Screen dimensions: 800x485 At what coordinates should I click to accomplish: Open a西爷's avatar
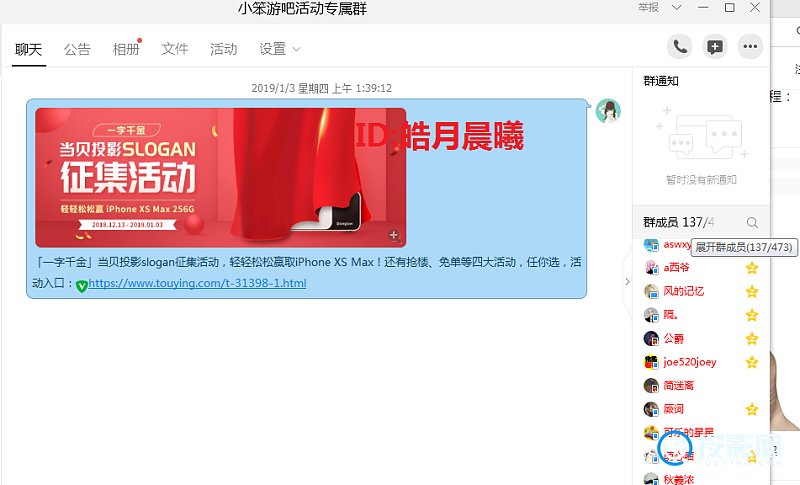[651, 268]
